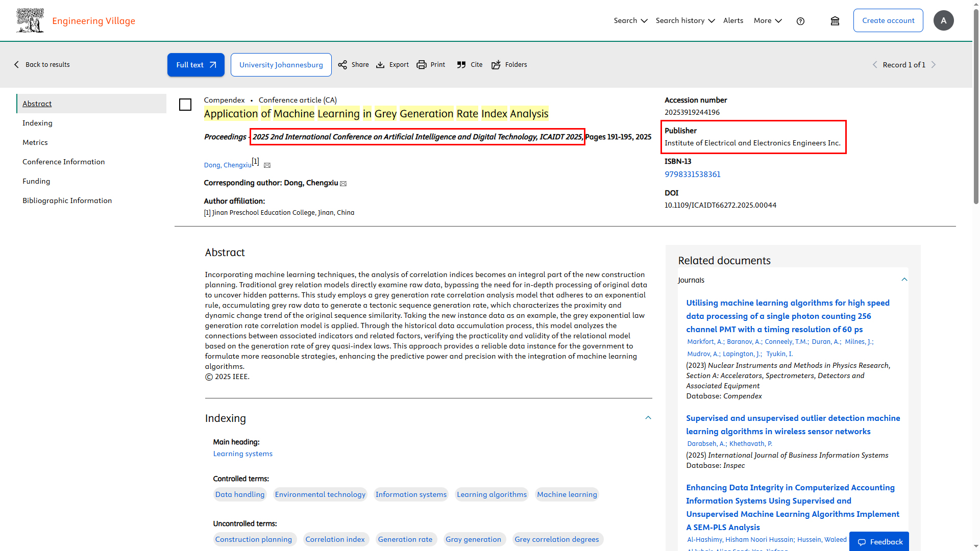Expand the Search history dropdown
This screenshot has width=980, height=551.
pos(685,21)
